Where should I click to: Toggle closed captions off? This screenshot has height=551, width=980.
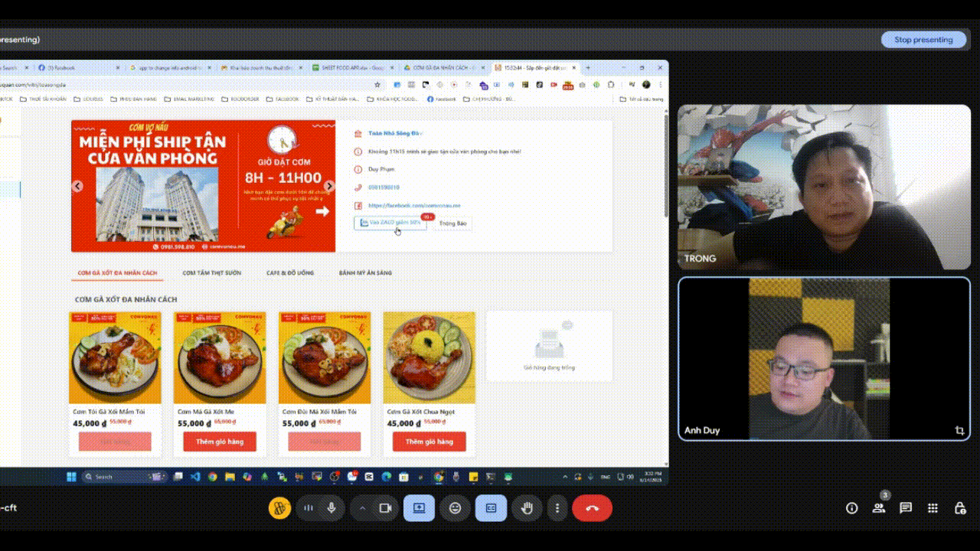(x=491, y=508)
